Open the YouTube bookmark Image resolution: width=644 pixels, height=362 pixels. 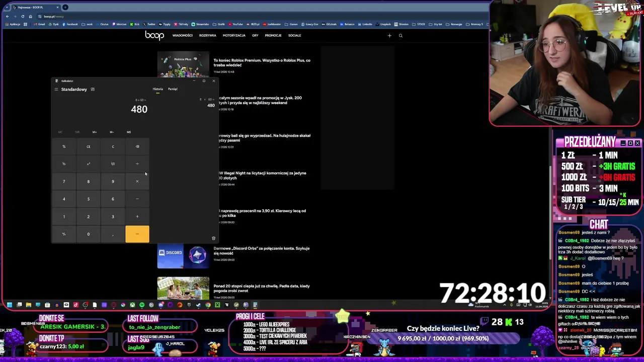[235, 24]
